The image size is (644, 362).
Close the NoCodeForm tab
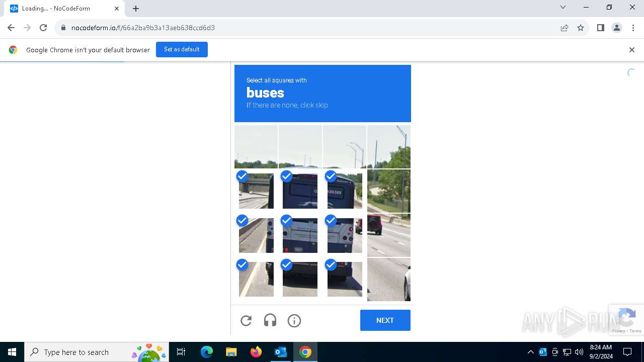point(117,9)
